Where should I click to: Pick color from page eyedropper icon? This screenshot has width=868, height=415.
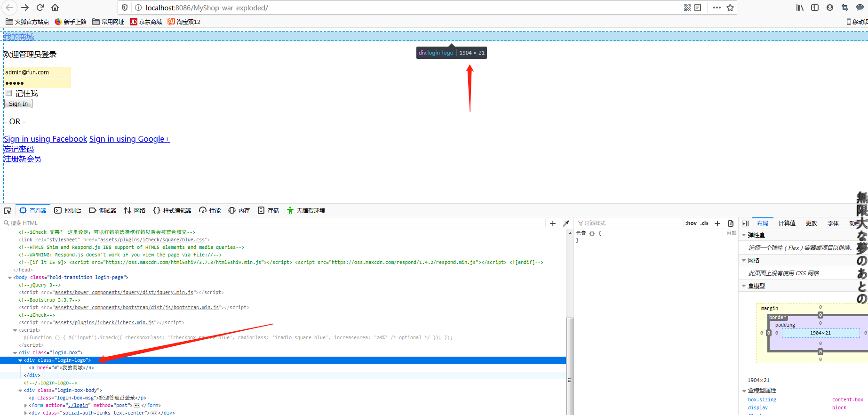(x=566, y=223)
